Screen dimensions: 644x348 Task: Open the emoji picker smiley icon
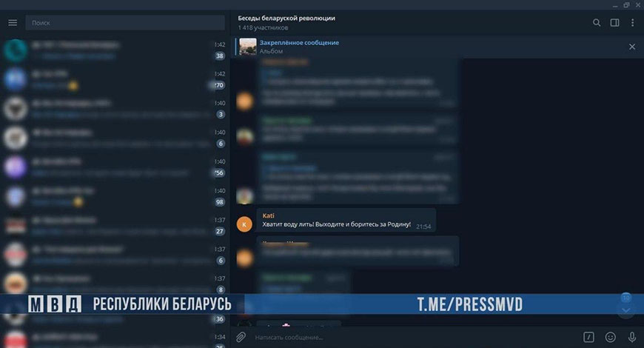[610, 337]
